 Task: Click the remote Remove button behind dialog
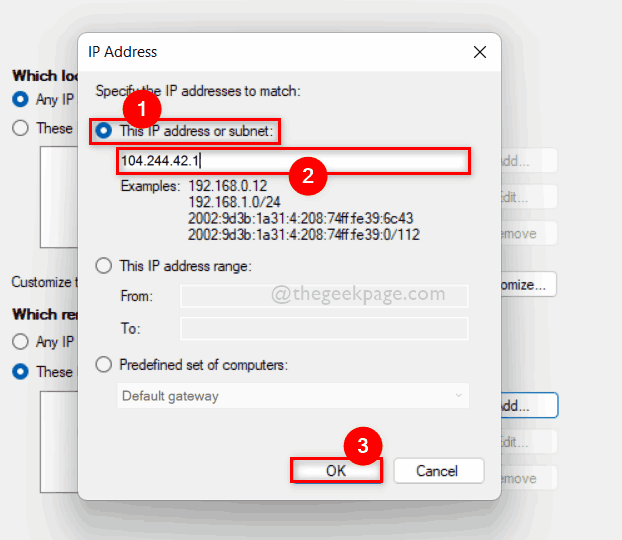pyautogui.click(x=529, y=478)
